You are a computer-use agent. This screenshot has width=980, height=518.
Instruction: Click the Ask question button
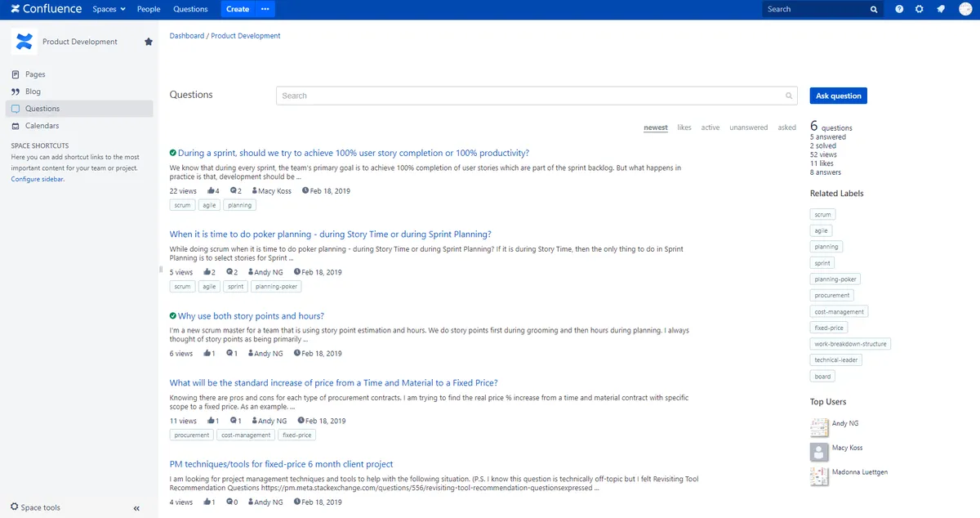[x=838, y=96]
